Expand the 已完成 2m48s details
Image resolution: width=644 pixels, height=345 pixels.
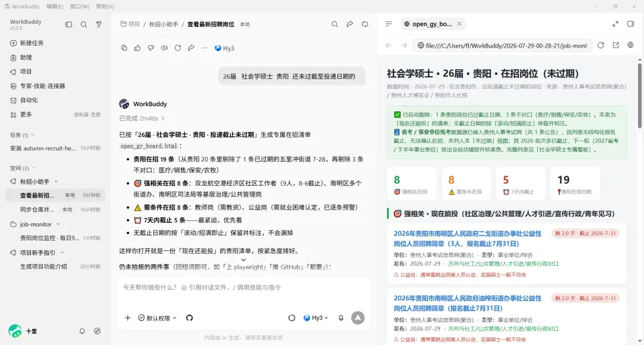pos(142,118)
